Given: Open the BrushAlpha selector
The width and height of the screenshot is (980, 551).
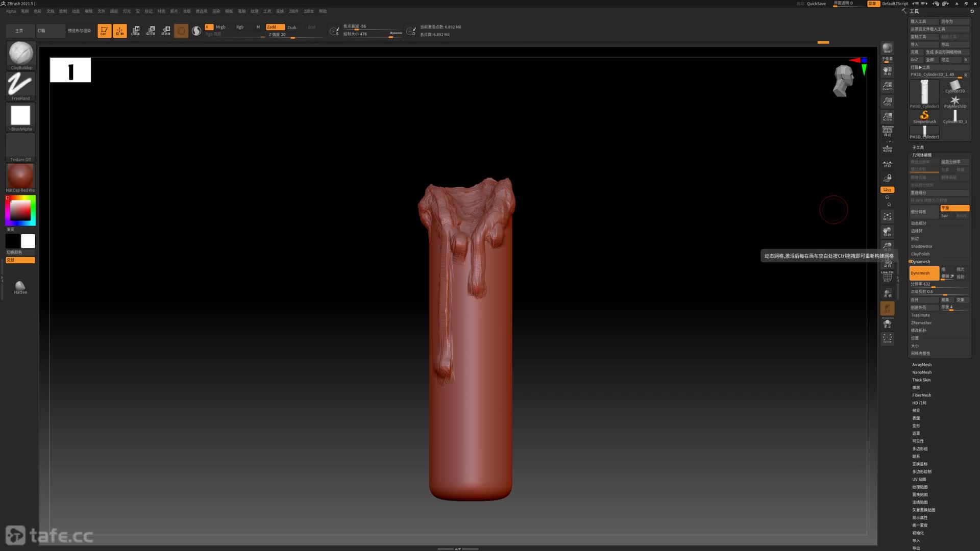Looking at the screenshot, I should pyautogui.click(x=20, y=117).
